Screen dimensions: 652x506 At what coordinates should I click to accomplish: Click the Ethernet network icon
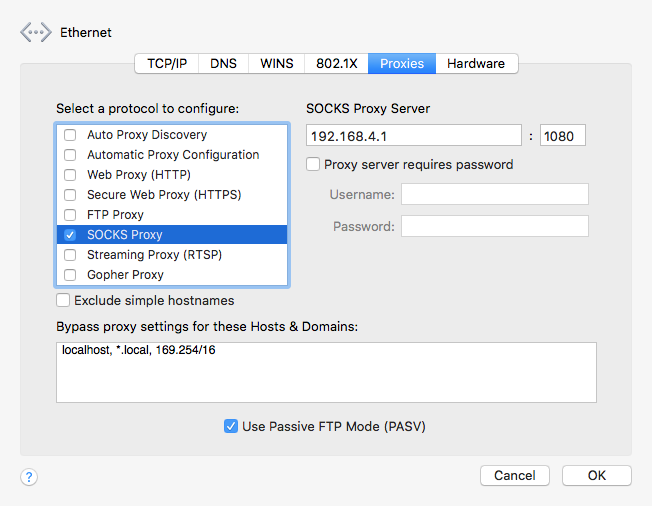coord(35,33)
